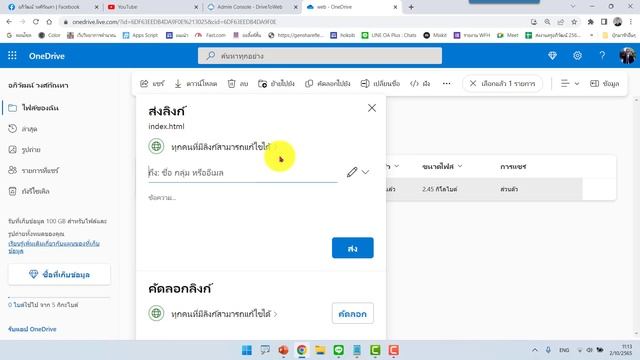Click the blue Send (ส่ง) button
Image resolution: width=640 pixels, height=360 pixels.
click(353, 248)
